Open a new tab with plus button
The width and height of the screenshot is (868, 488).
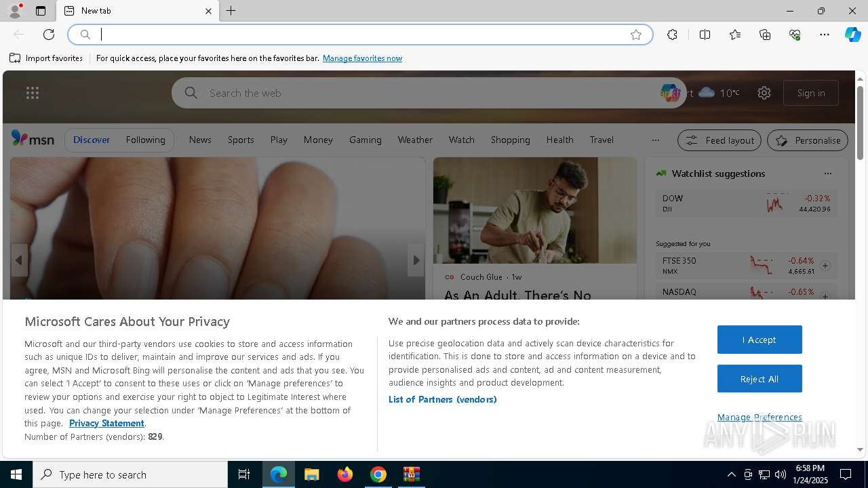[x=231, y=11]
